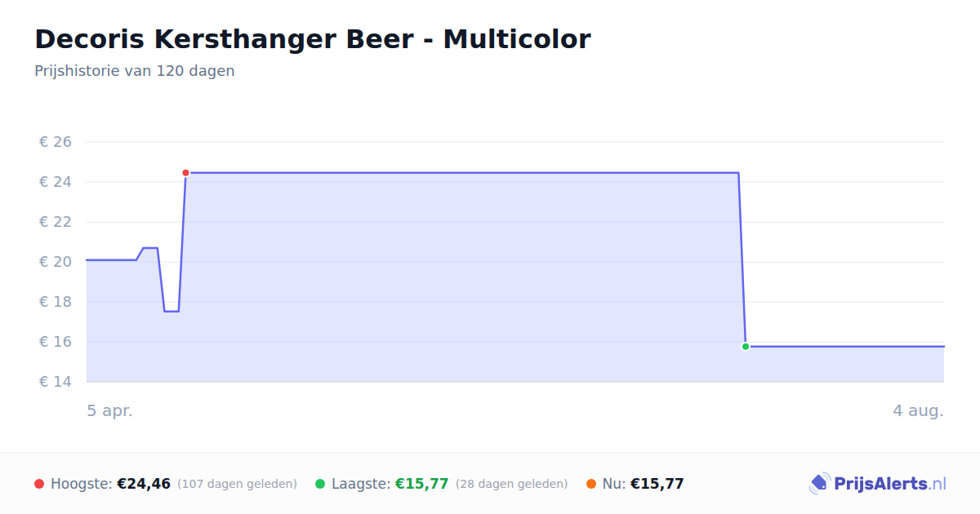Image resolution: width=980 pixels, height=514 pixels.
Task: Click the highest price €24,46 value
Action: coord(144,484)
